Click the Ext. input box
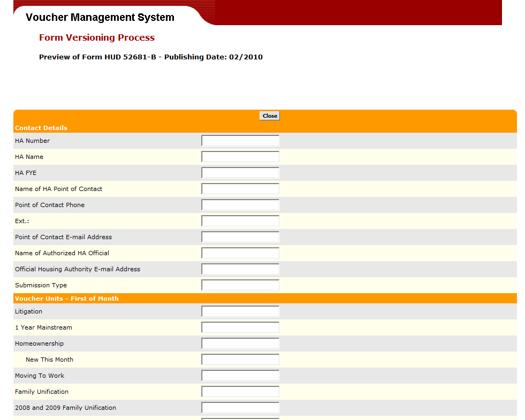 pos(240,221)
